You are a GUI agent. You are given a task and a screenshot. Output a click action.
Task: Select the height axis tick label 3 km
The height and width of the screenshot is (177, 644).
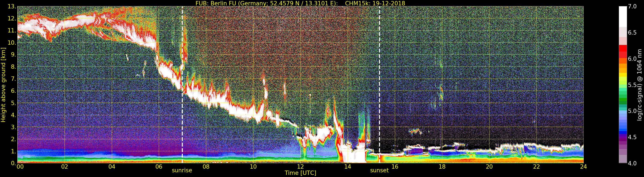coord(13,127)
